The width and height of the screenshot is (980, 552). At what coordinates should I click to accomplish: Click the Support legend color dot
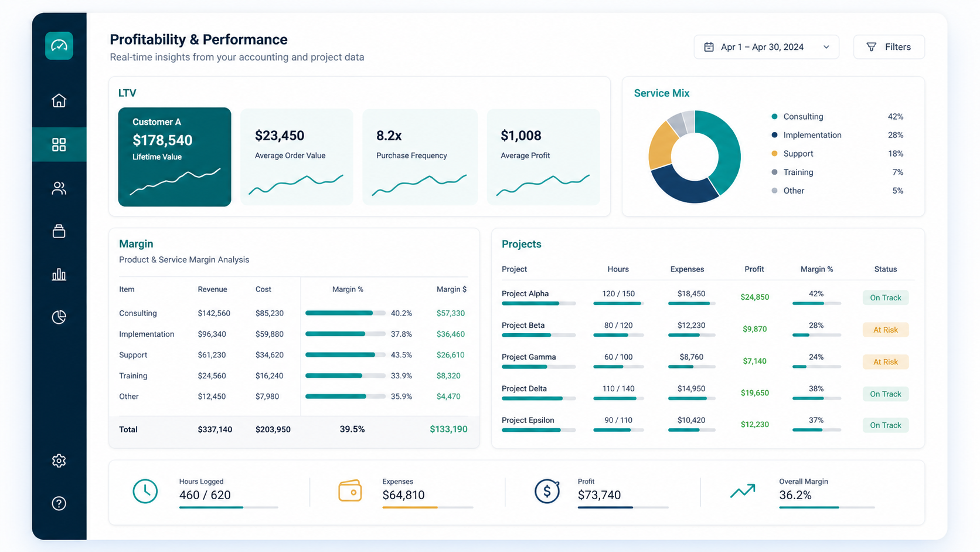(774, 154)
